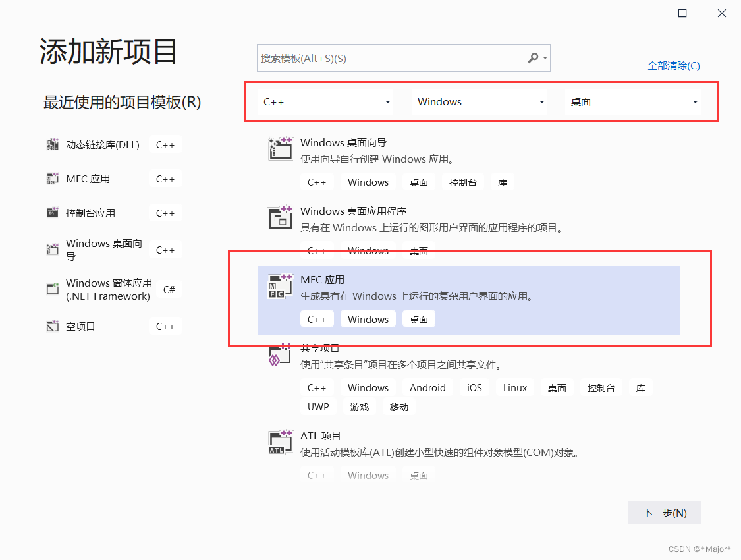Click 全部清除(C) link to clear filters
Image resolution: width=741 pixels, height=560 pixels.
(673, 66)
